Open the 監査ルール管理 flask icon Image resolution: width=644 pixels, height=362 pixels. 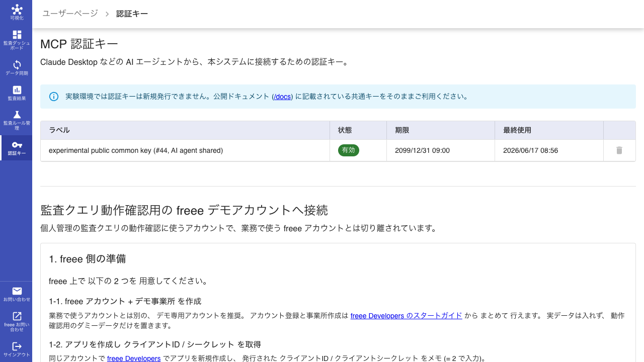(x=17, y=115)
